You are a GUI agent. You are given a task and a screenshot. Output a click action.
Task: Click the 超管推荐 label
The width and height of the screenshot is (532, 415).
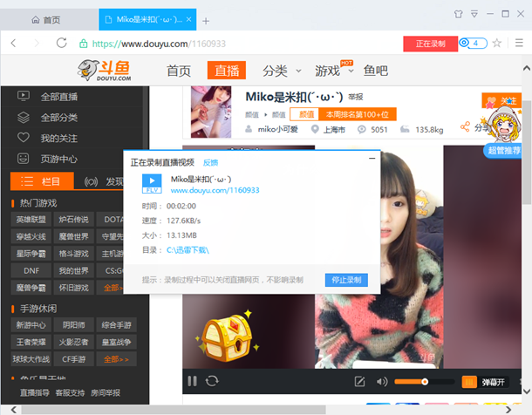pos(503,150)
